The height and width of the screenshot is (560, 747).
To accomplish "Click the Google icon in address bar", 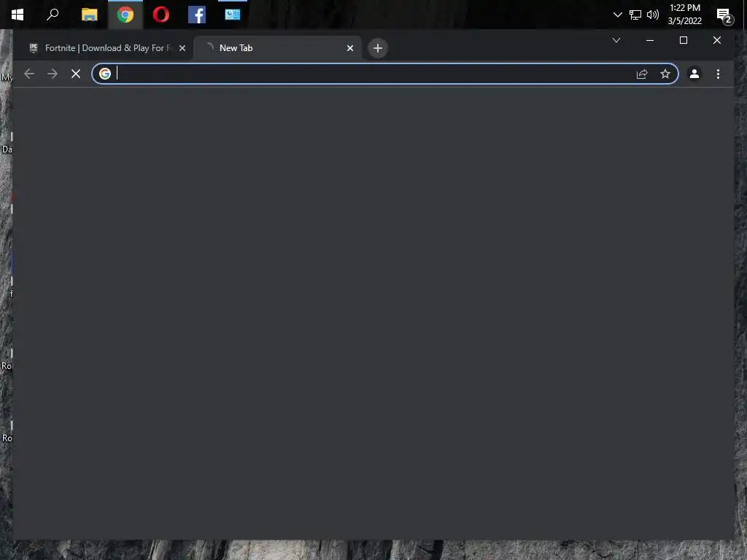I will click(x=105, y=74).
